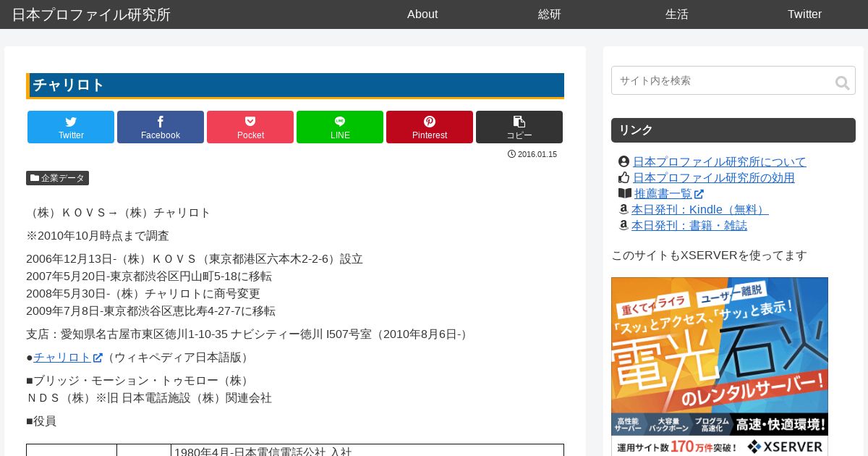Open the 生活 menu item
Viewport: 868px width, 456px height.
point(677,14)
